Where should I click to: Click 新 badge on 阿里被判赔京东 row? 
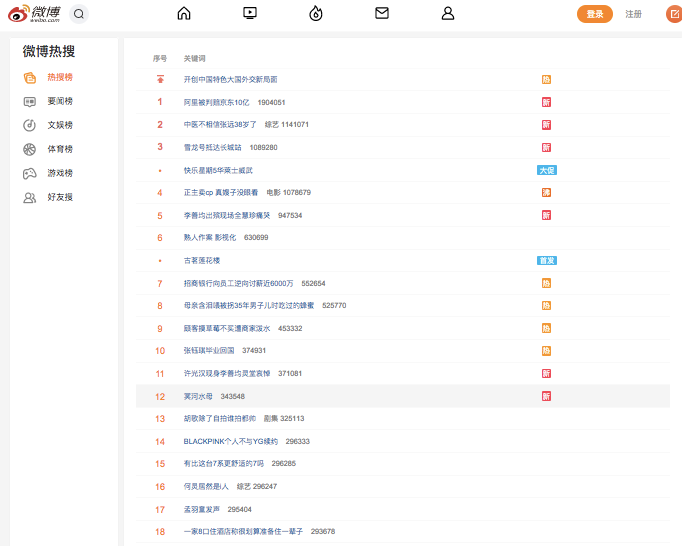[546, 102]
